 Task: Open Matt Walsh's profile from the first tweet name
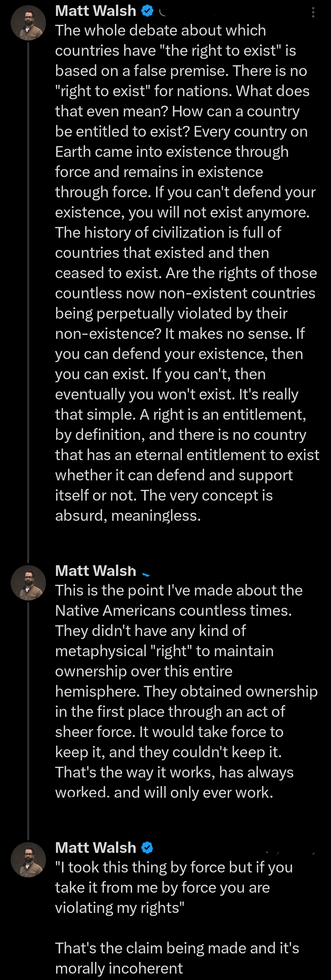click(x=95, y=11)
